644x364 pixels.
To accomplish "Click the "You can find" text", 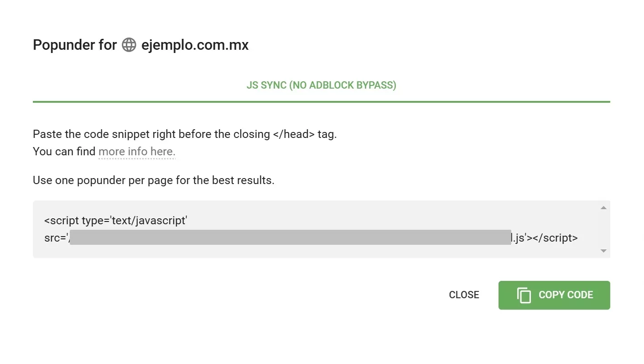I will point(64,152).
